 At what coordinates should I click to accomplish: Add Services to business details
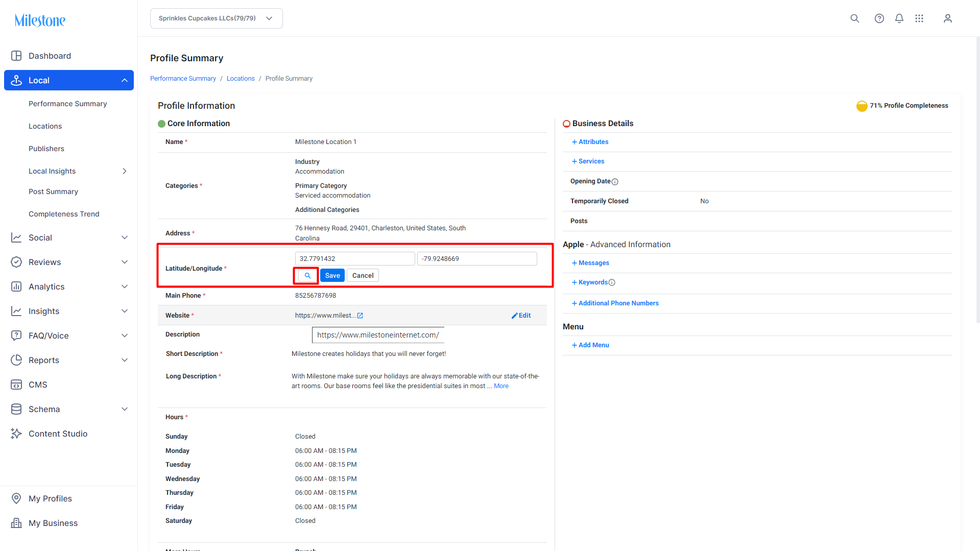point(588,161)
